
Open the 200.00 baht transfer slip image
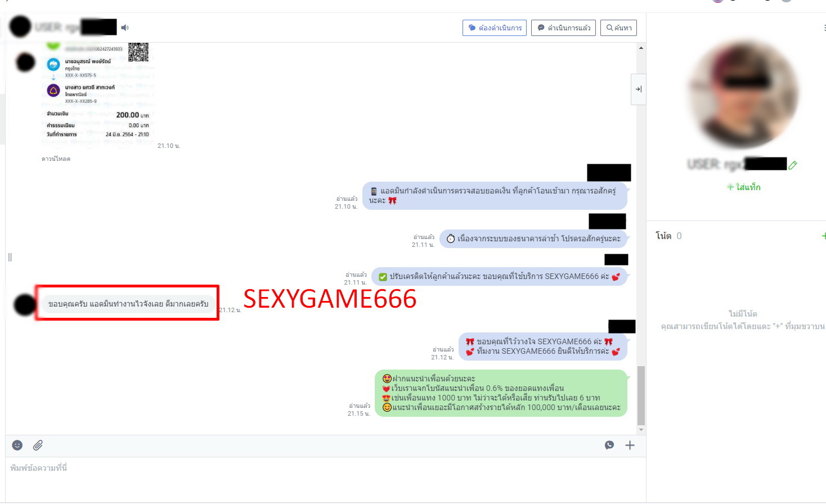pyautogui.click(x=98, y=93)
